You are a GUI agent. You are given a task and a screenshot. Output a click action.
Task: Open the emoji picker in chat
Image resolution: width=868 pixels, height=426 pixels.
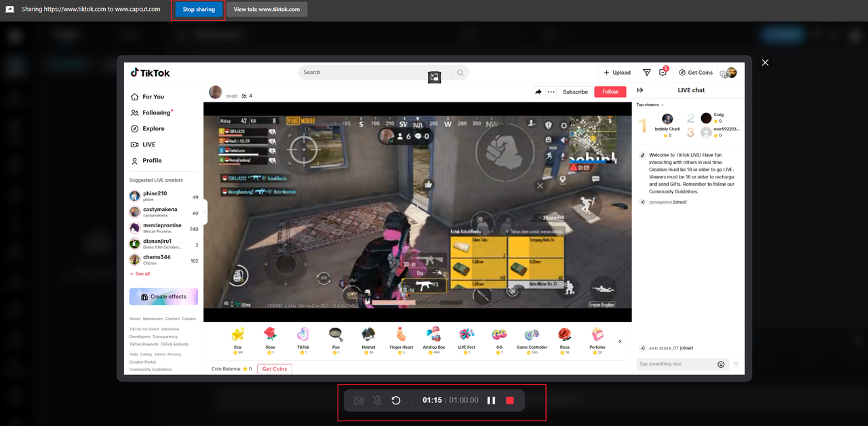722,364
